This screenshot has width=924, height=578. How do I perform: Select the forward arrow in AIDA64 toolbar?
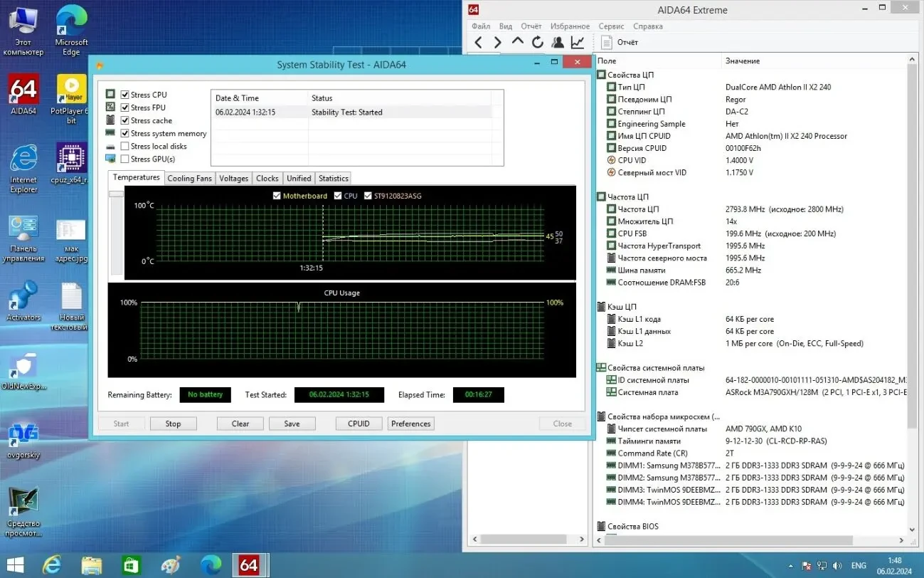[496, 42]
